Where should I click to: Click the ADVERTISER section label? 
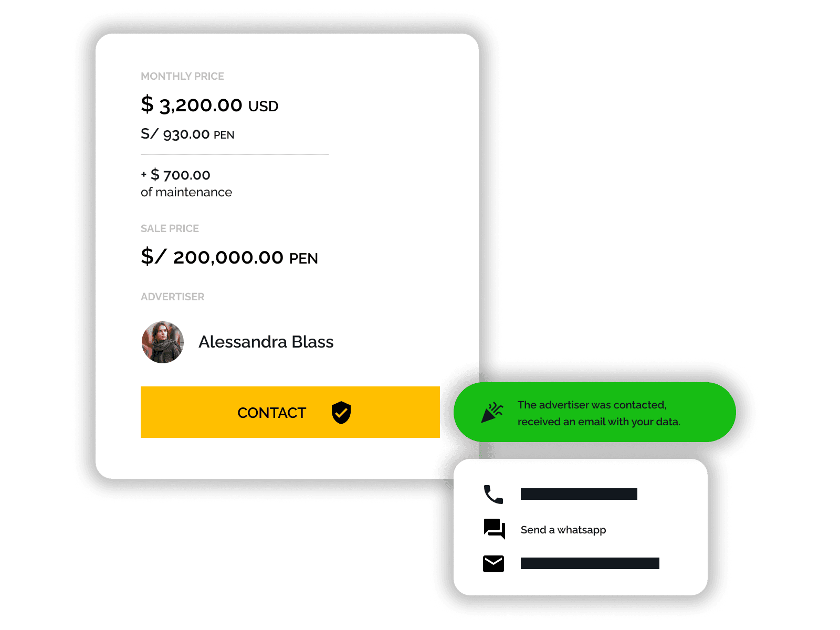pos(173,297)
